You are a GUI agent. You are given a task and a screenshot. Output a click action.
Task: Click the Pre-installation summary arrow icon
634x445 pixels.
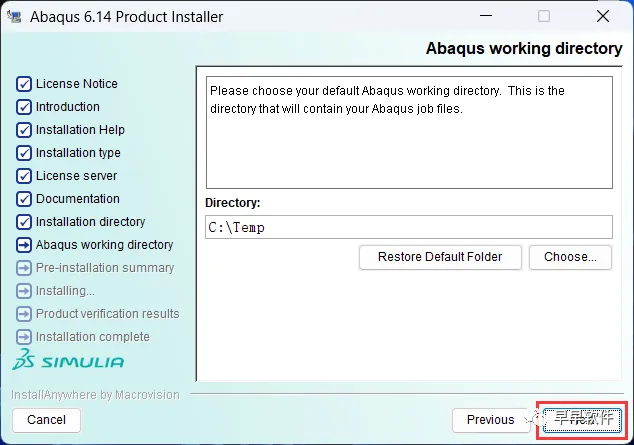[x=24, y=268]
